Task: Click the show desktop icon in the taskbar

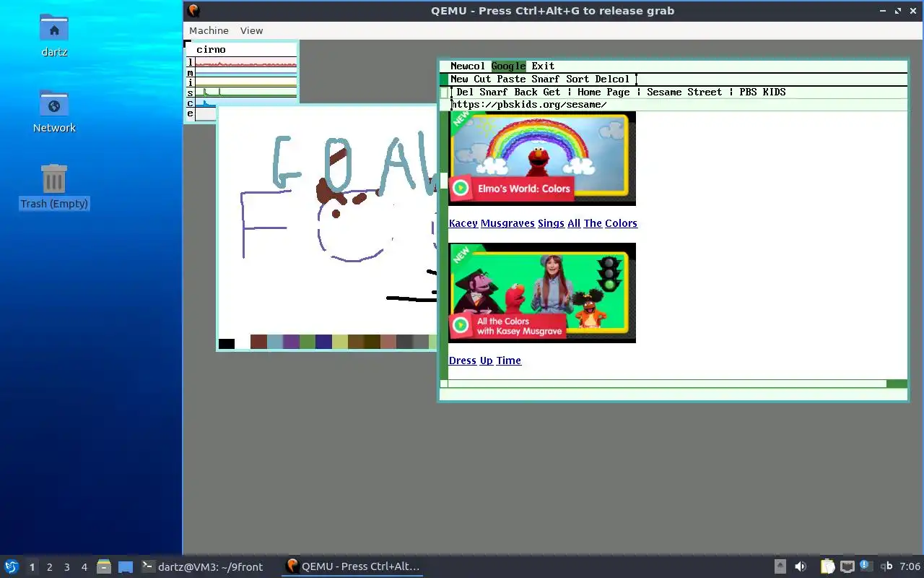Action: 126,566
